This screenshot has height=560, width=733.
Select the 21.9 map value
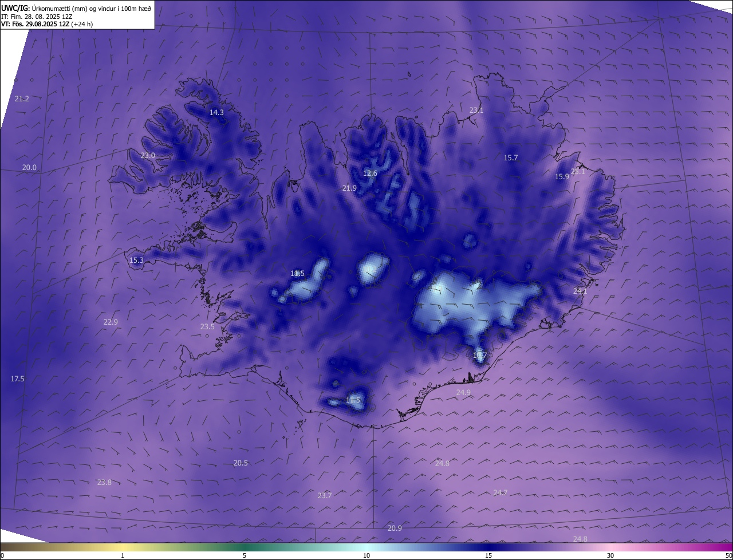[349, 188]
